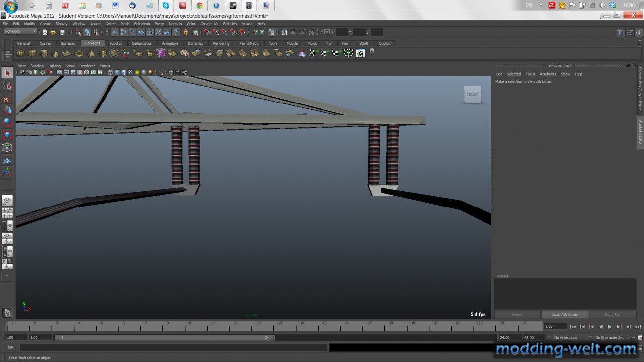Play the animation forwards
Viewport: 644px width, 362px height.
[x=610, y=327]
